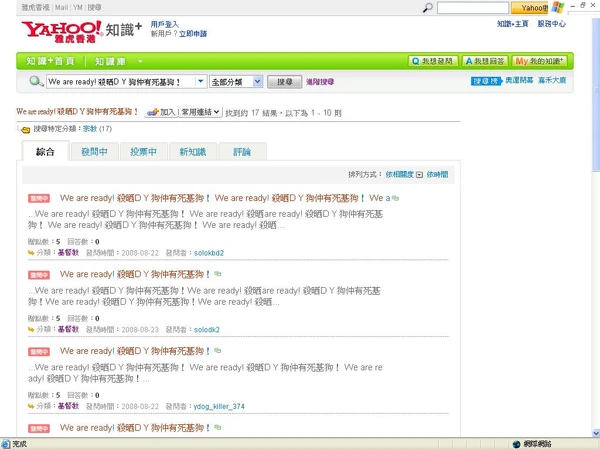Click the 立即申請 sign-up link
This screenshot has width=600, height=450.
pyautogui.click(x=193, y=34)
